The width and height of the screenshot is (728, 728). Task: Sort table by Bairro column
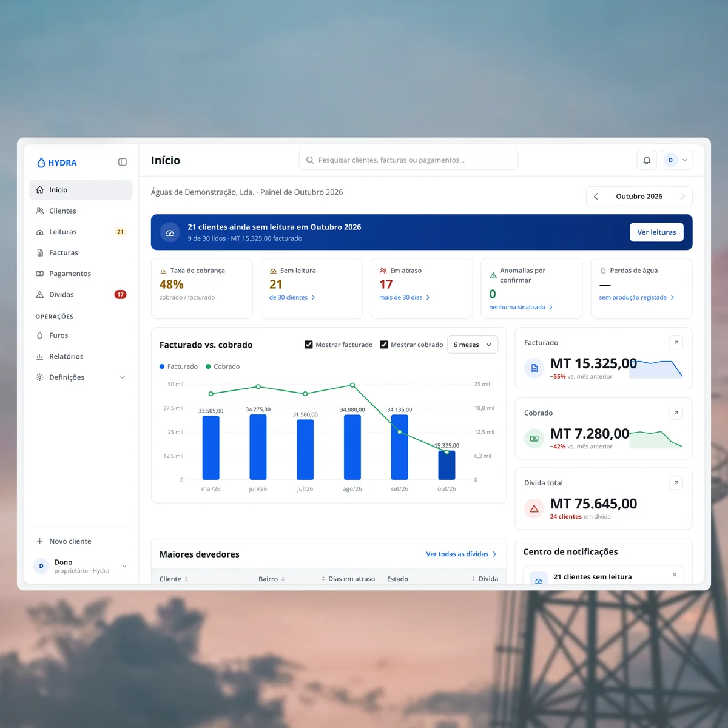click(x=272, y=579)
